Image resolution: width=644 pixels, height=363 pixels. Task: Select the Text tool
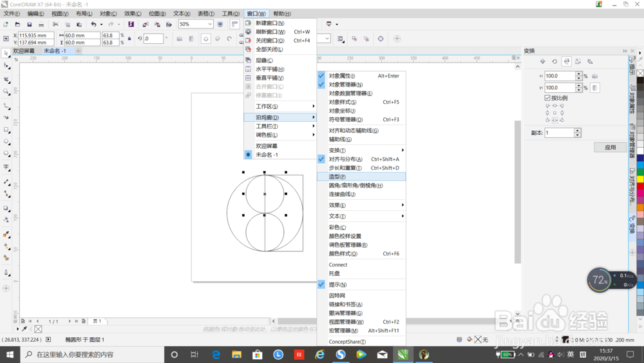click(6, 168)
